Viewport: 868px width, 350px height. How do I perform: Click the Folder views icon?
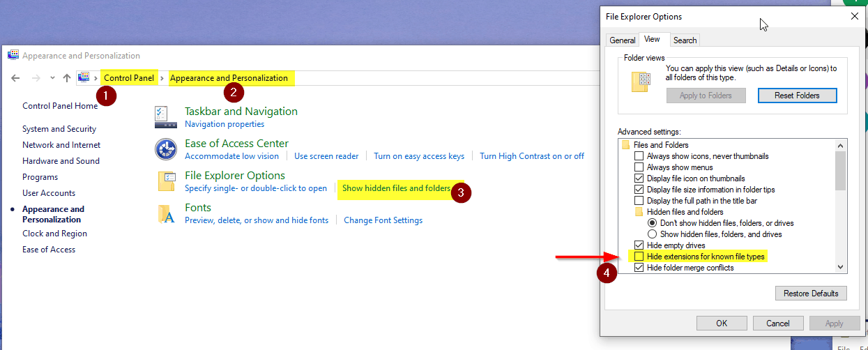641,82
